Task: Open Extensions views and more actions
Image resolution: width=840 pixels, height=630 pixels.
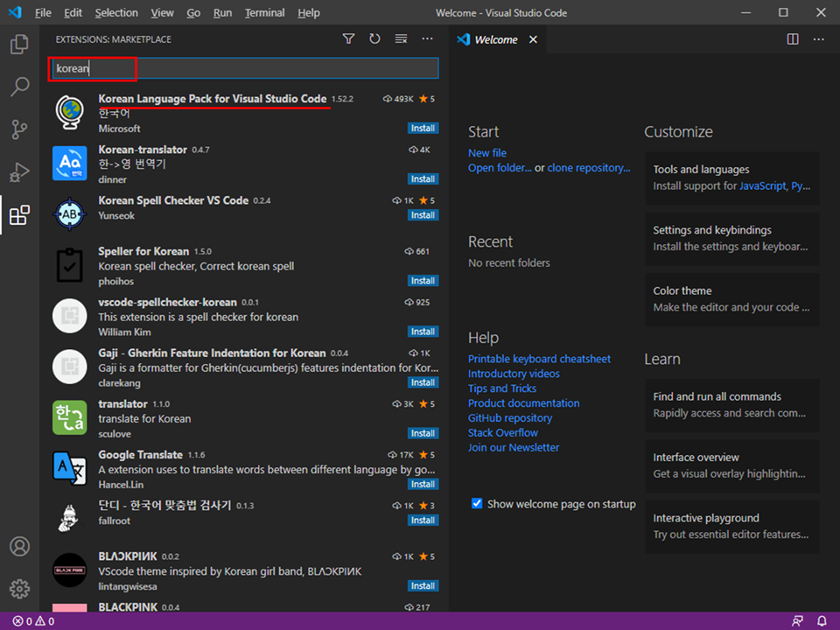Action: pos(427,38)
